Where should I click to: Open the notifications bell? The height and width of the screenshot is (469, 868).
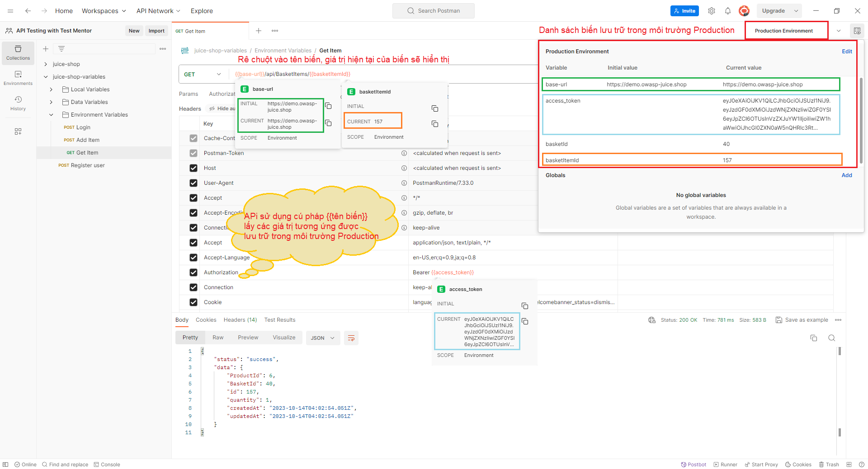pyautogui.click(x=728, y=11)
